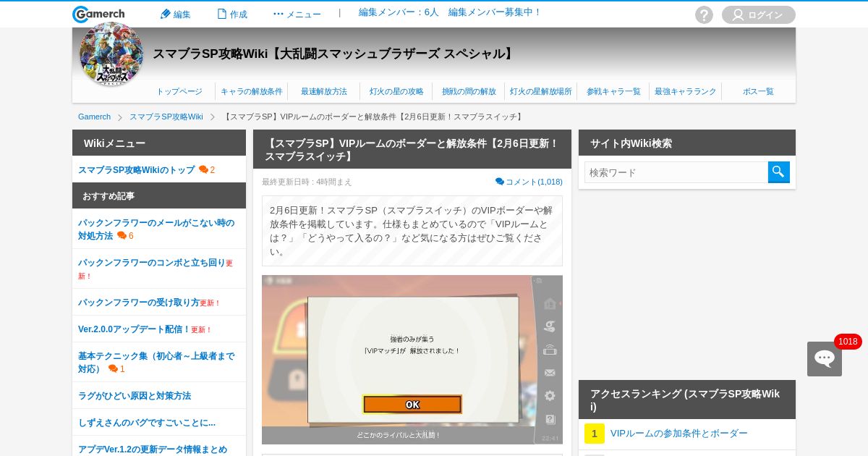The width and height of the screenshot is (868, 456).
Task: Open パックンフラワーのコンボと立ち回り article
Action: (152, 263)
